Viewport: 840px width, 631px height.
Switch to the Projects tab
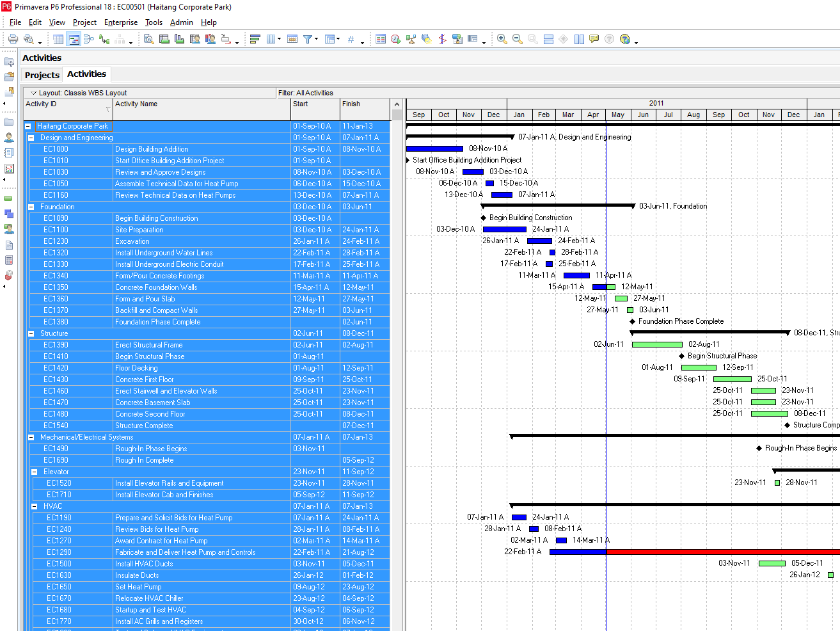[x=42, y=75]
